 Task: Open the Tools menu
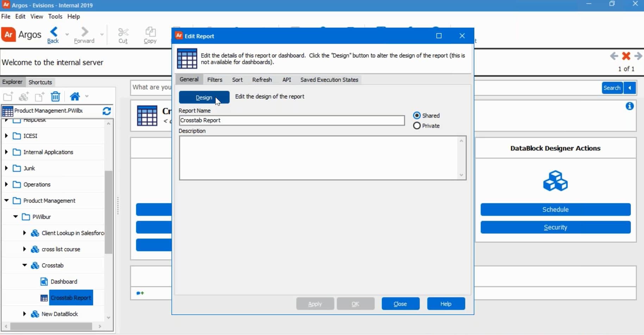tap(55, 16)
